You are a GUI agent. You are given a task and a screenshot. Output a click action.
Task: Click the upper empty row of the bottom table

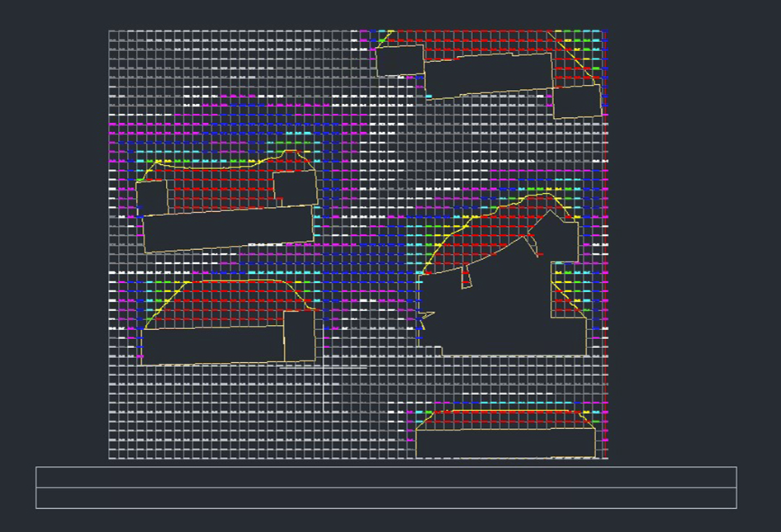point(386,478)
